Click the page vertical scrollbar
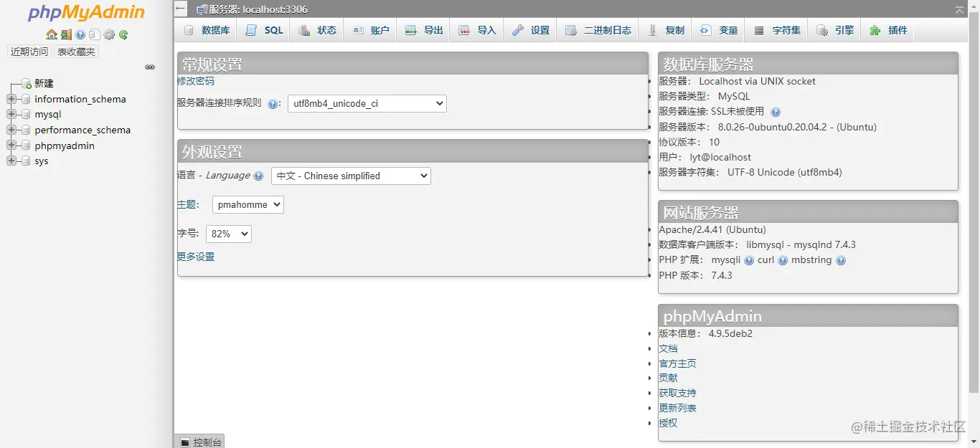The image size is (980, 448). coord(974,201)
